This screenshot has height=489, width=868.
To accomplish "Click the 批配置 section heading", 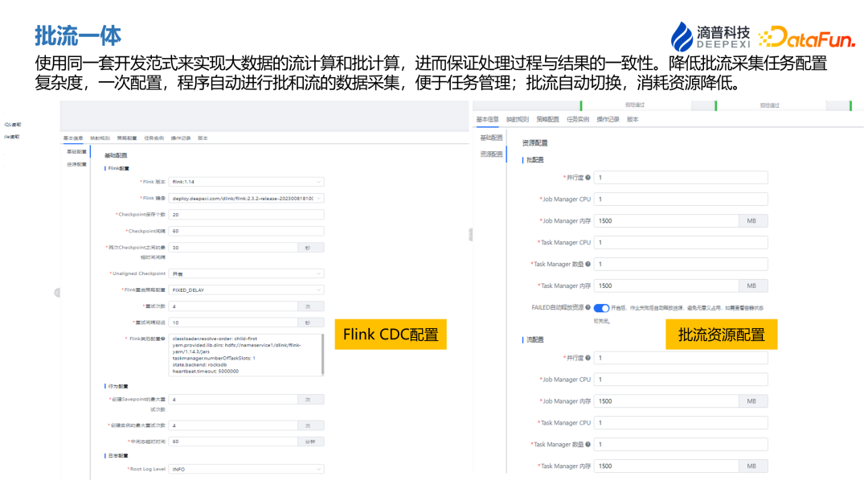I will click(x=534, y=160).
